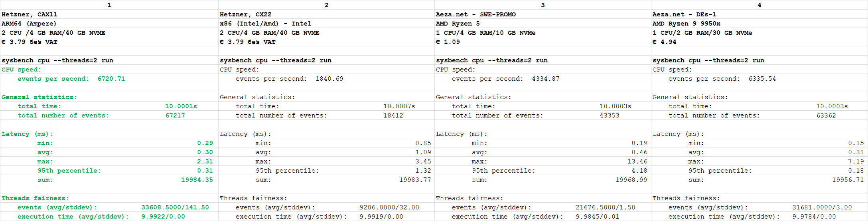Select the Hetzner, CX22 cell
Screen dimensions: 868x221
246,14
